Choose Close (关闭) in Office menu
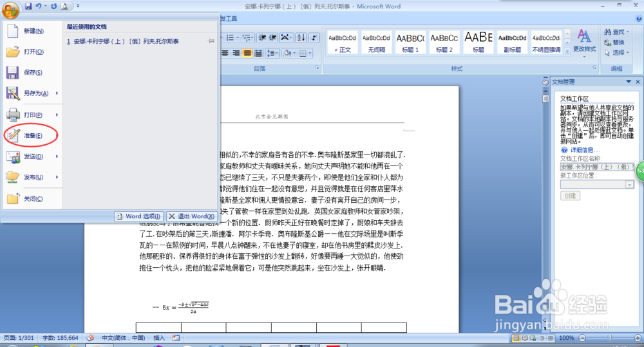The image size is (644, 347). coord(33,199)
